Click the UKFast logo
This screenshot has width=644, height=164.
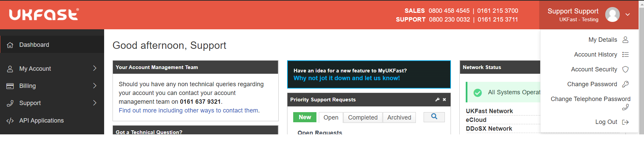pyautogui.click(x=44, y=14)
